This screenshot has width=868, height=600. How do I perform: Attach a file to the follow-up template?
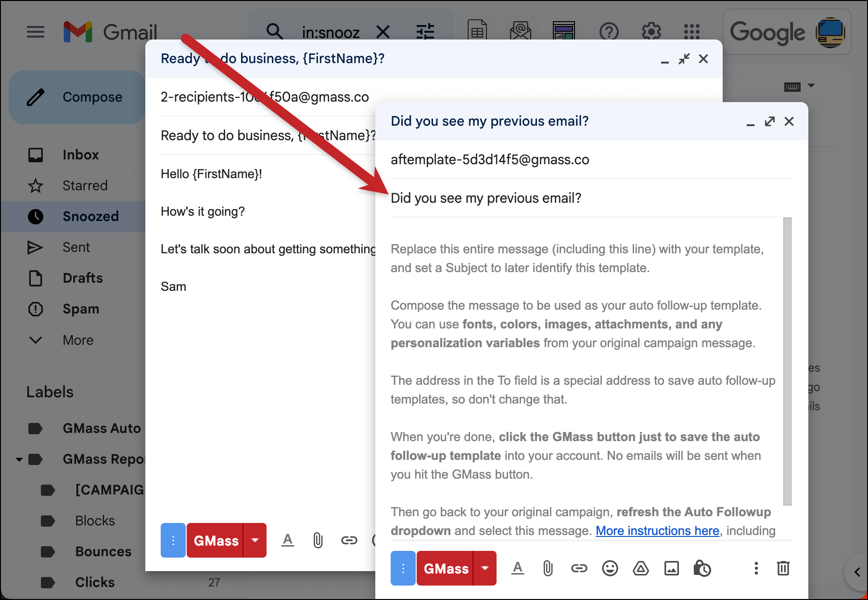pos(548,568)
